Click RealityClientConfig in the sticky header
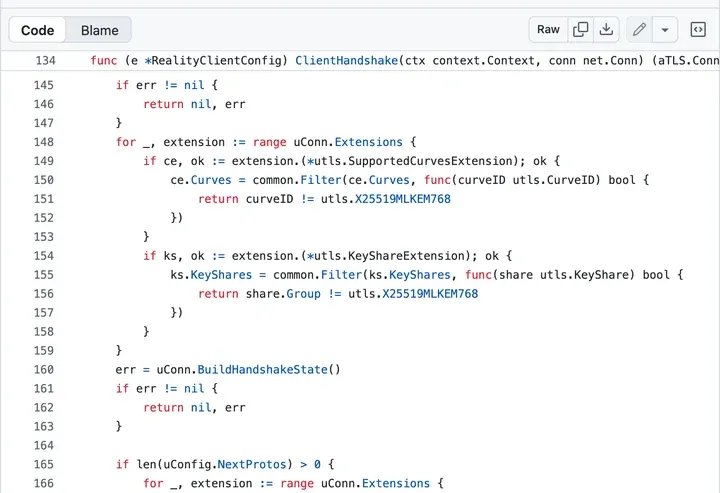720x493 pixels. pos(216,61)
